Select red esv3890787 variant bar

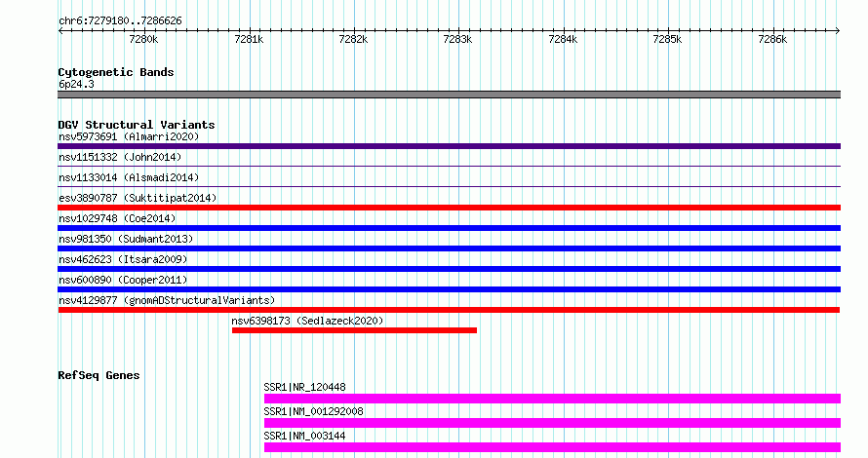449,208
